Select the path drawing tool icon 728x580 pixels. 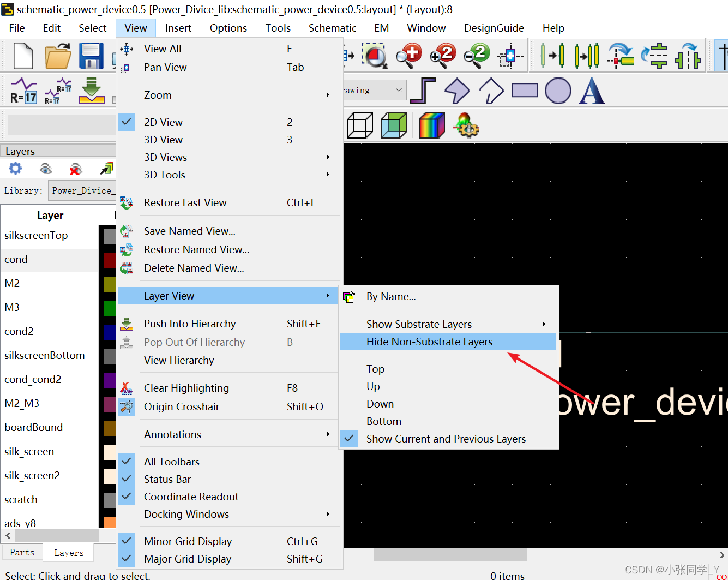pos(423,91)
